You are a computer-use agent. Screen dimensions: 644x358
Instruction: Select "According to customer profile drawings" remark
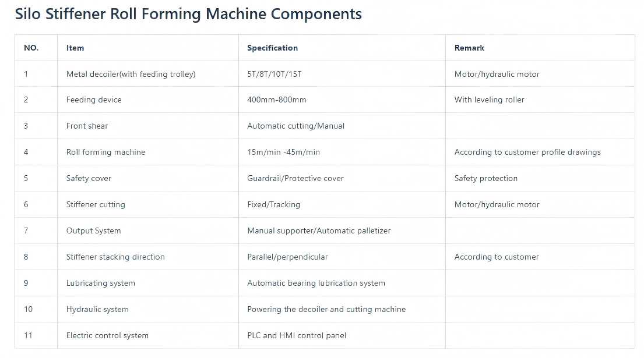tap(527, 152)
